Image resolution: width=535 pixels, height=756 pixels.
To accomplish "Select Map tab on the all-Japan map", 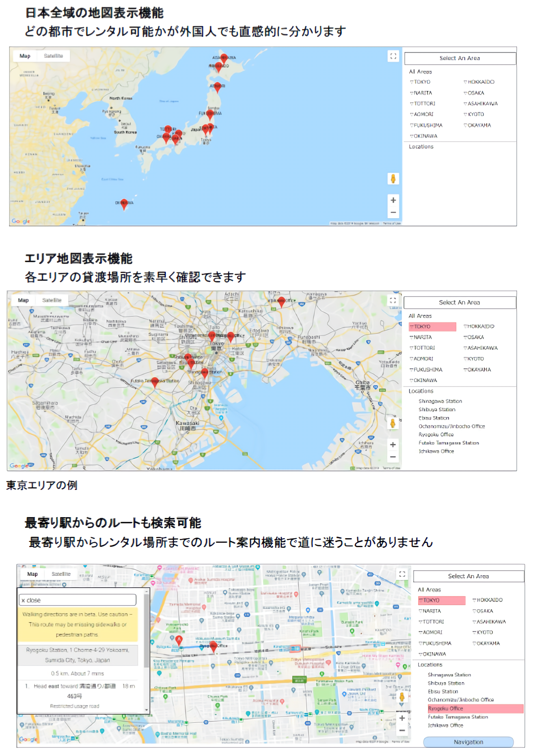I will (x=25, y=56).
